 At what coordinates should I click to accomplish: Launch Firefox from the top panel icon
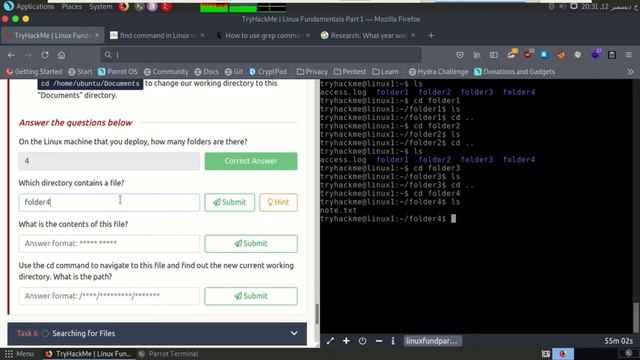coord(124,7)
